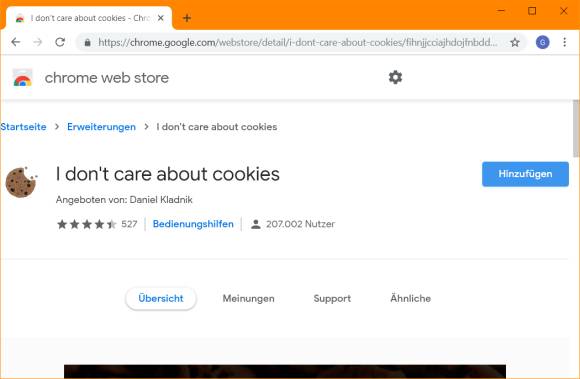
Task: Close the 'I don't care about cookies' tab
Action: point(161,18)
